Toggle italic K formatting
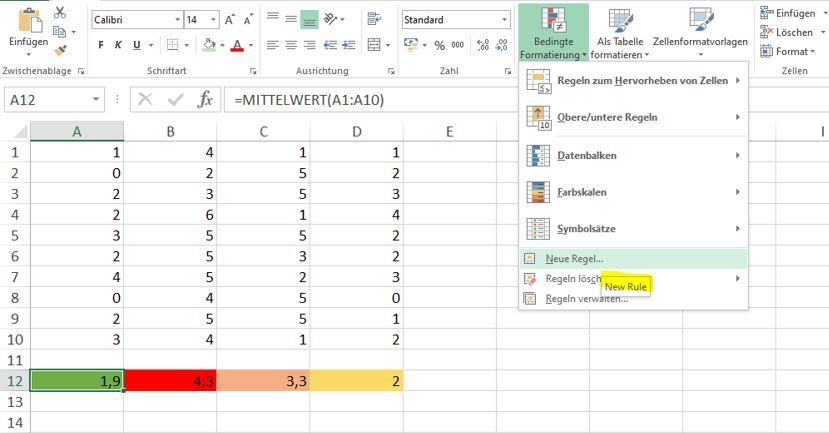This screenshot has width=829, height=433. click(118, 45)
